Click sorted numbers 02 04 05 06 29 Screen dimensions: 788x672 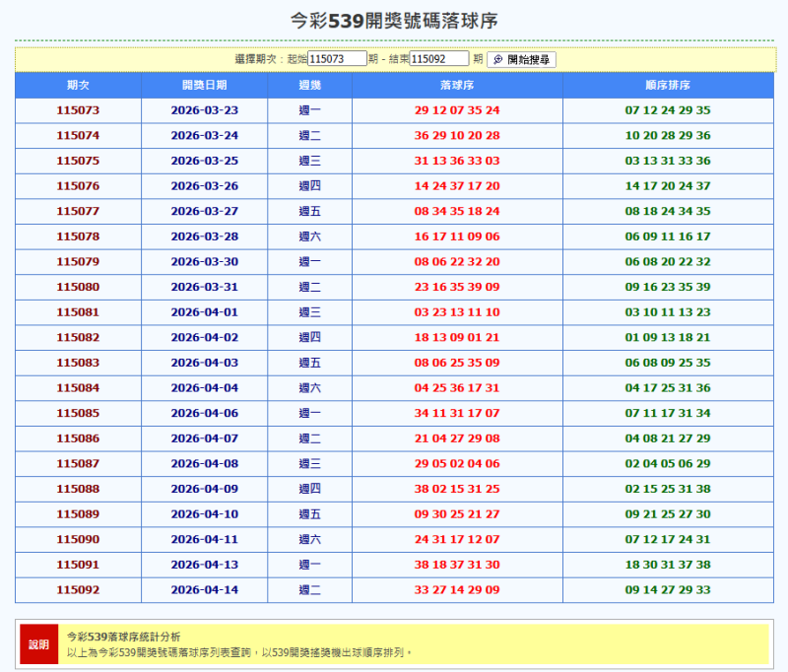[668, 463]
